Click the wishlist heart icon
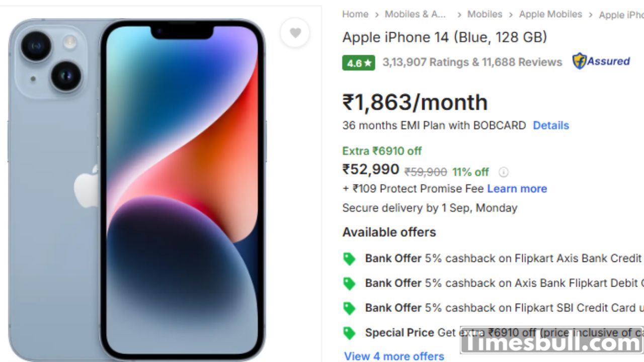This screenshot has width=644, height=362. click(x=295, y=33)
